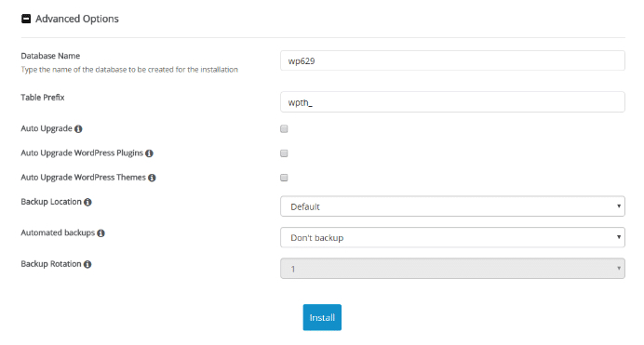Click the Database Name input field
644x345 pixels.
(x=452, y=60)
